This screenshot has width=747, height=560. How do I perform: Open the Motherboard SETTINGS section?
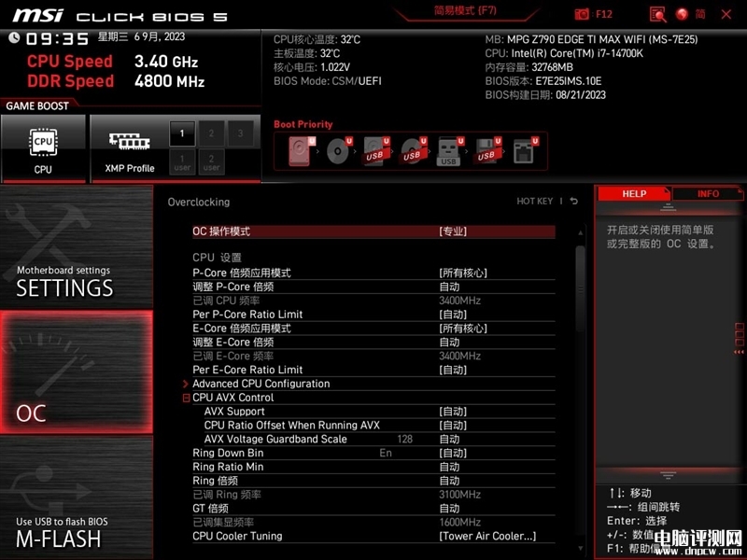77,246
